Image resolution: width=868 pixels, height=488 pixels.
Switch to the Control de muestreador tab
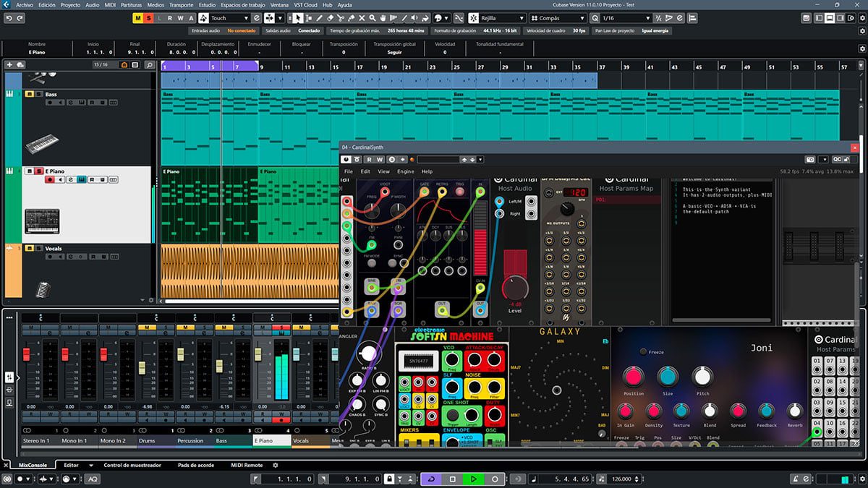(x=132, y=465)
